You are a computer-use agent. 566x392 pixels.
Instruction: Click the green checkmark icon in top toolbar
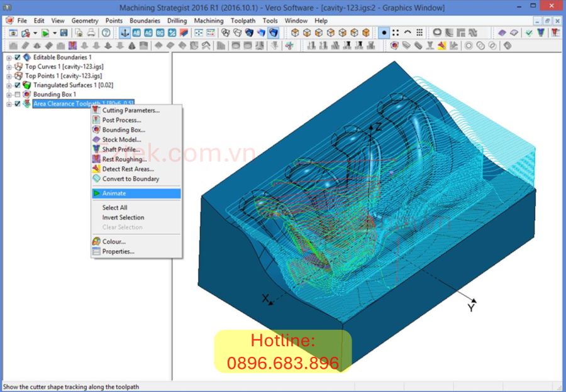coord(529,33)
